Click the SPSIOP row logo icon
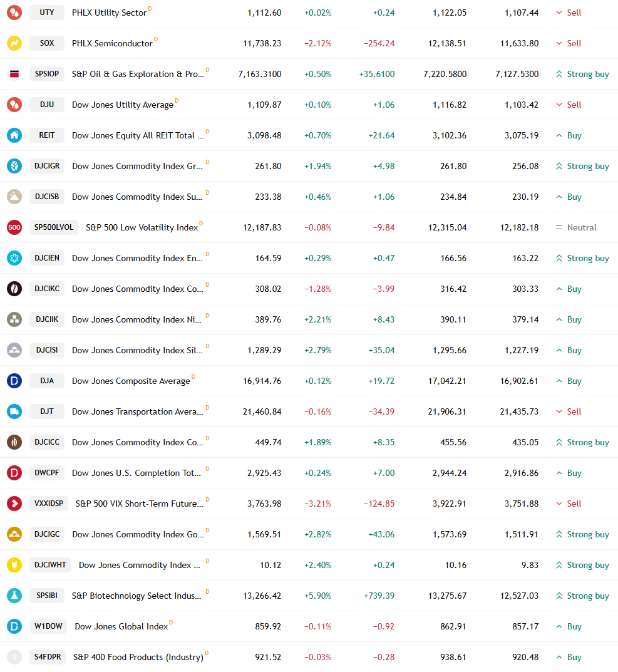Viewport: 618px width, 672px height. point(14,74)
